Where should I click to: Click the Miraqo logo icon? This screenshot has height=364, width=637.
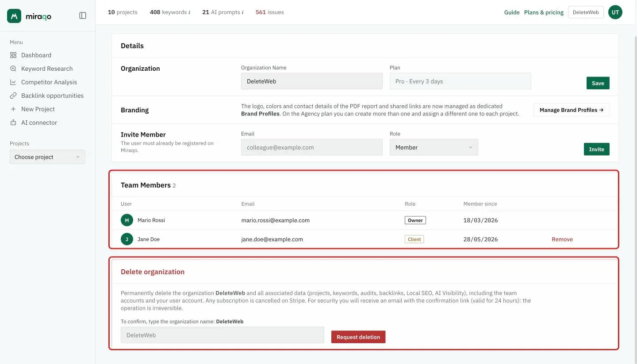pos(14,16)
